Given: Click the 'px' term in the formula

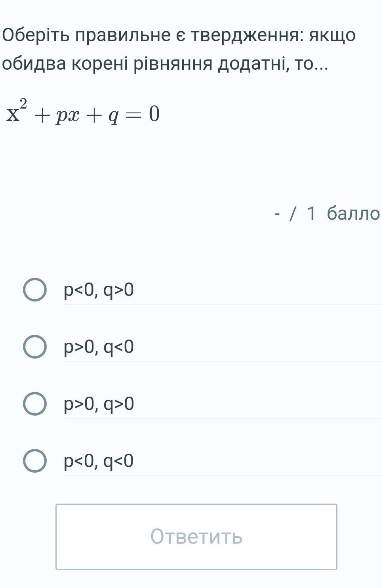Looking at the screenshot, I should [67, 115].
